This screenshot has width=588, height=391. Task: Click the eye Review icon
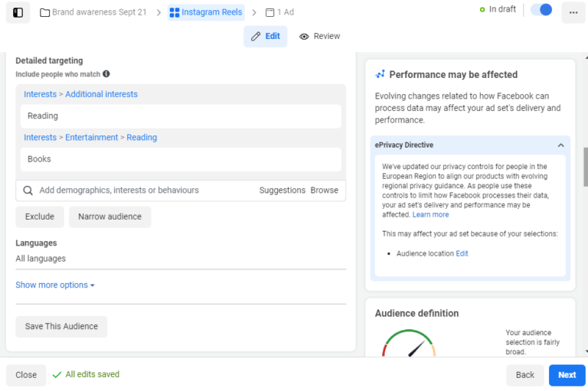tap(304, 36)
